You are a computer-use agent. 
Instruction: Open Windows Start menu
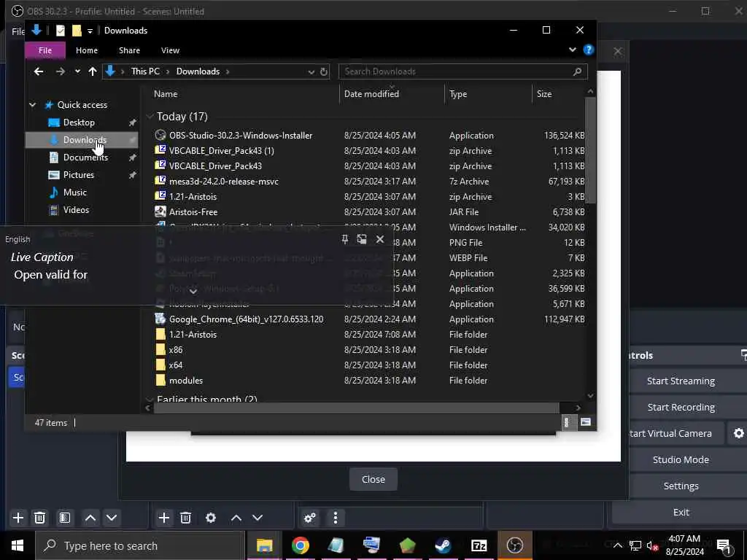tap(18, 545)
